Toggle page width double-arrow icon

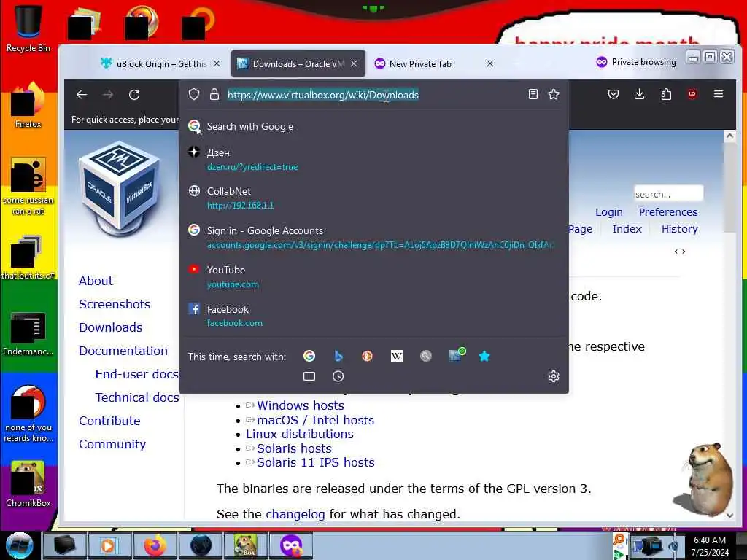click(x=679, y=252)
